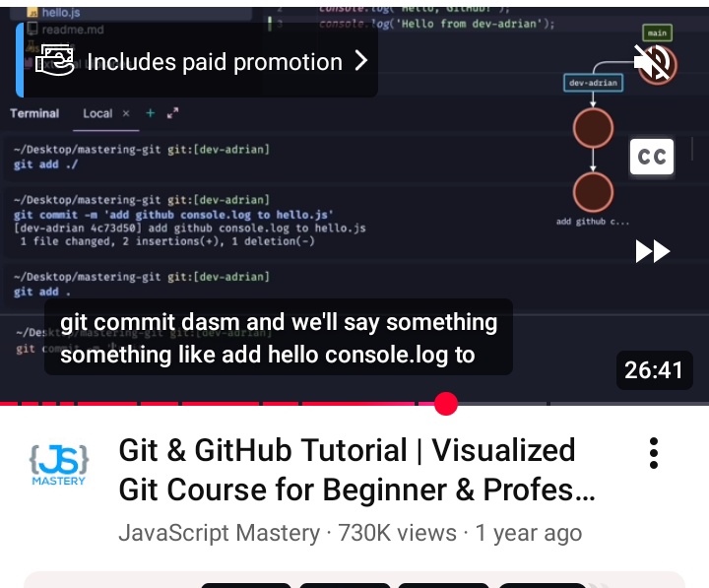Click the paid promotion hand-money icon
Viewport: 709px width, 588px height.
[x=55, y=60]
